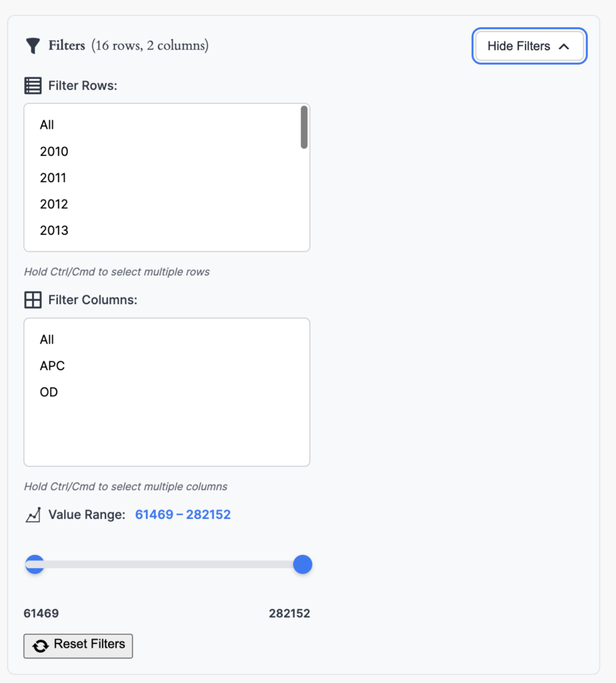Select 2013 row option

pos(54,231)
